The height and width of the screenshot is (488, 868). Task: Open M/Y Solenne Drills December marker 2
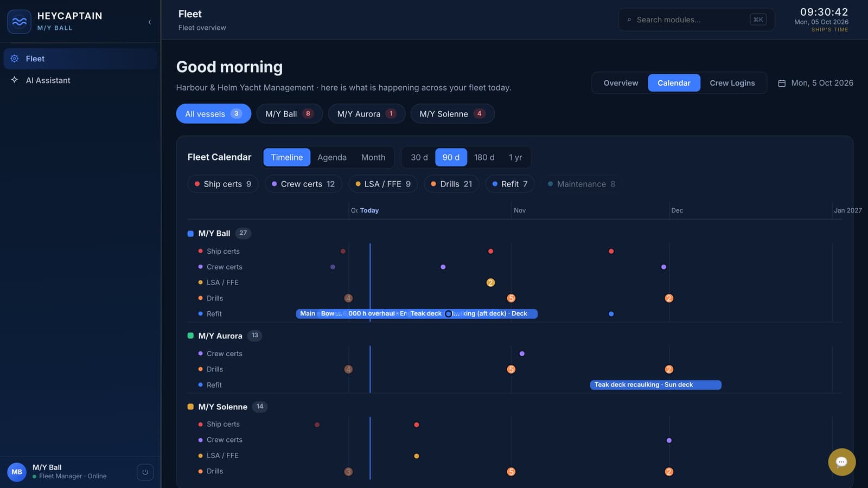point(669,472)
